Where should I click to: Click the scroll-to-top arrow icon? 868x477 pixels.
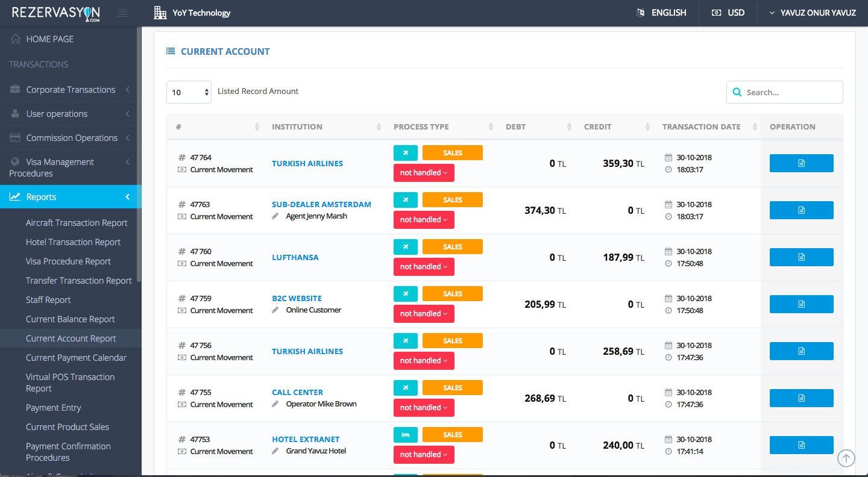846,459
